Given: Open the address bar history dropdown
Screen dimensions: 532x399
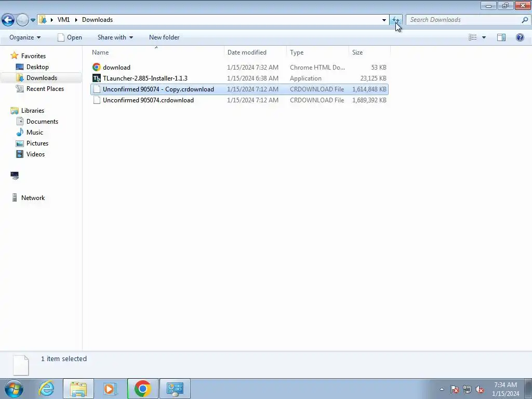Looking at the screenshot, I should (384, 20).
